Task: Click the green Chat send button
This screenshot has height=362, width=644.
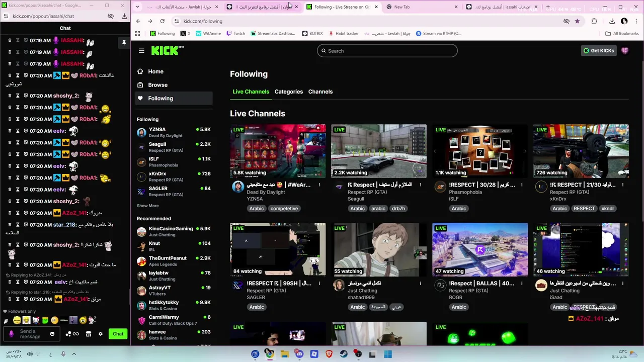Action: pyautogui.click(x=118, y=334)
